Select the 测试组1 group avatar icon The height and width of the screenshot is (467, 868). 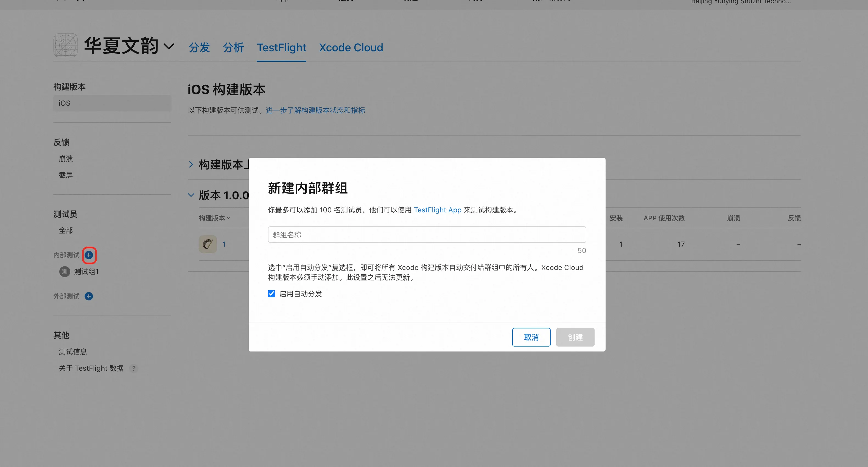click(65, 271)
